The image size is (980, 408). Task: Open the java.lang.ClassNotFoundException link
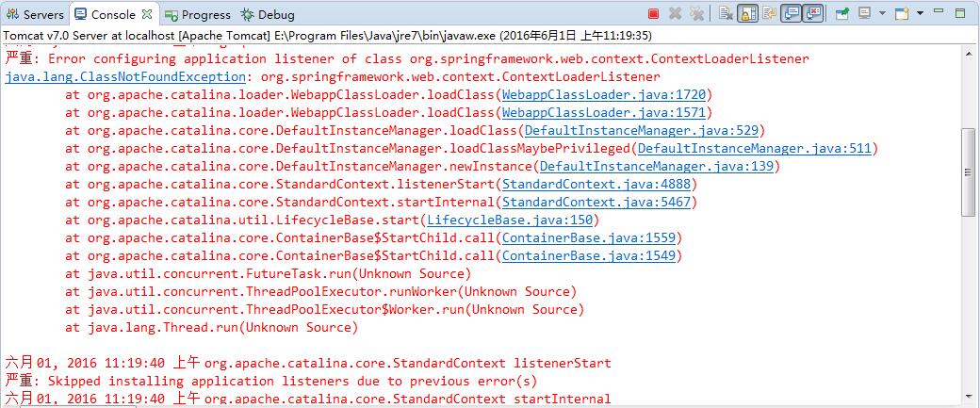[125, 77]
